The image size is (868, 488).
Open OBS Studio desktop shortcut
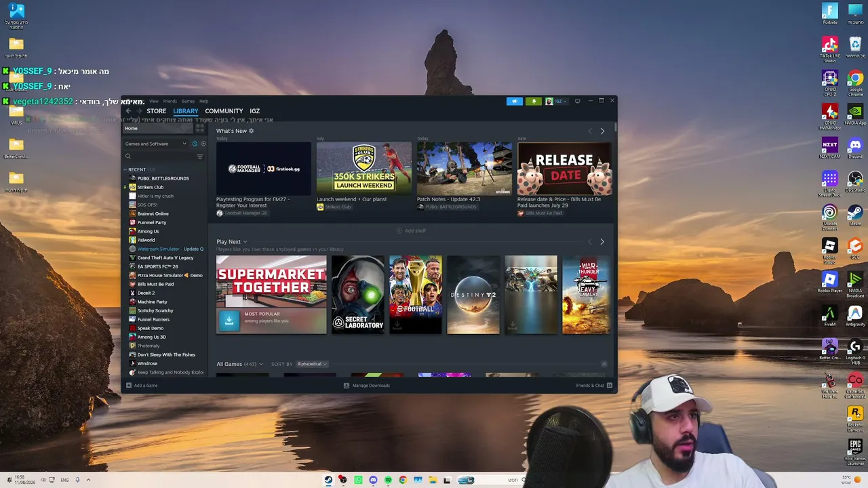point(855,181)
